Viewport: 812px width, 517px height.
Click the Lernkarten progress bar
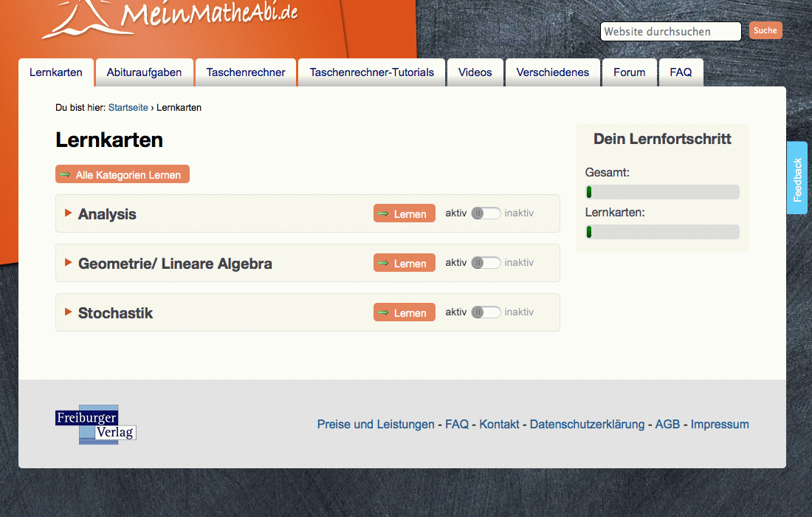[x=662, y=232]
